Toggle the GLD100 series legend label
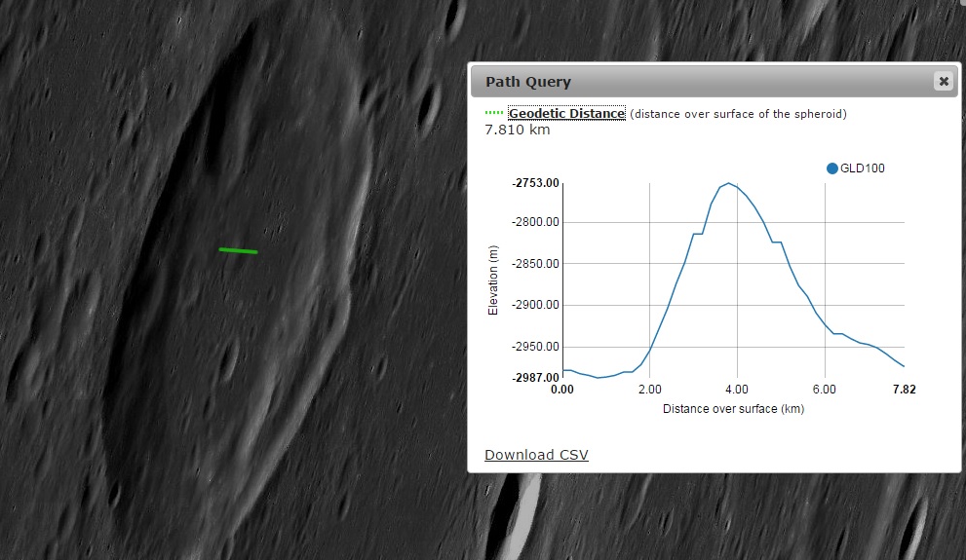Viewport: 966px width, 560px height. pos(862,168)
